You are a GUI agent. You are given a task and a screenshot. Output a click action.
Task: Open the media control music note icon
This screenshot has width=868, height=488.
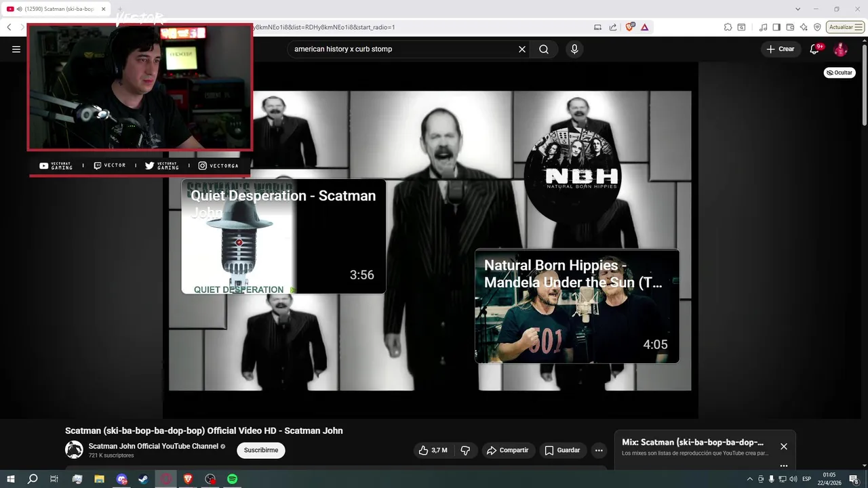[764, 27]
